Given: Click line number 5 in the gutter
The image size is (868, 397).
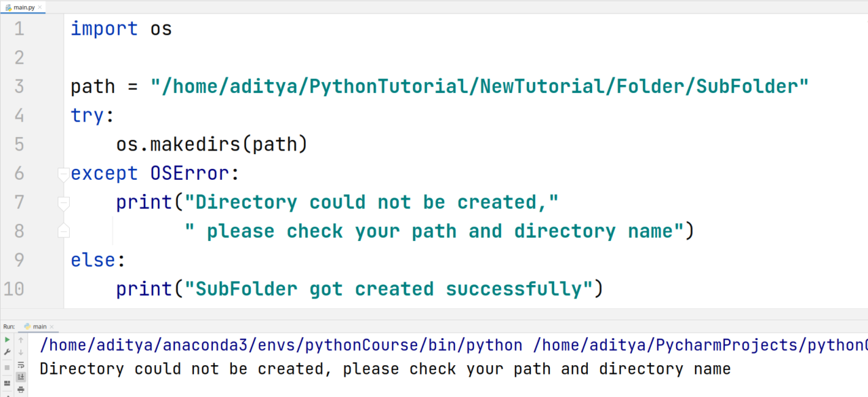Looking at the screenshot, I should 18,144.
